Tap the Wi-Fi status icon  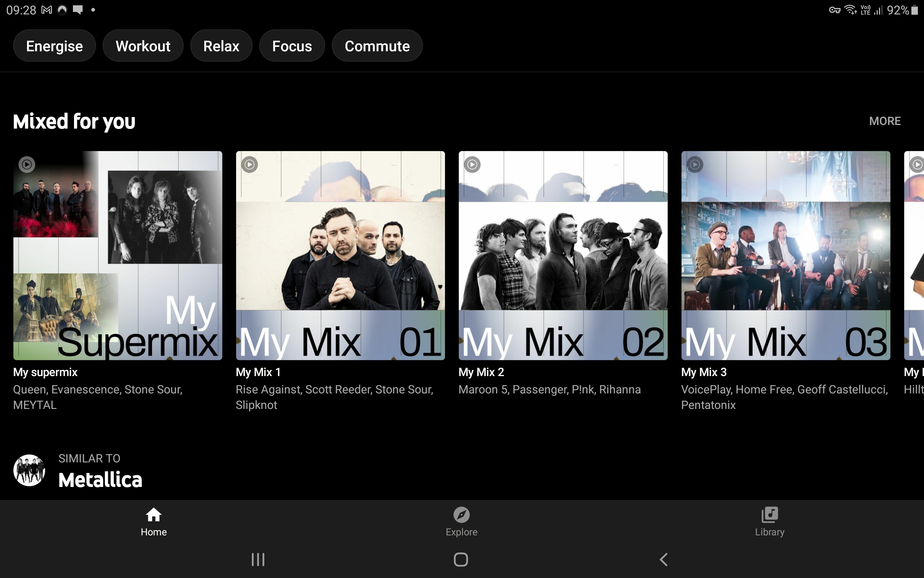pyautogui.click(x=851, y=10)
